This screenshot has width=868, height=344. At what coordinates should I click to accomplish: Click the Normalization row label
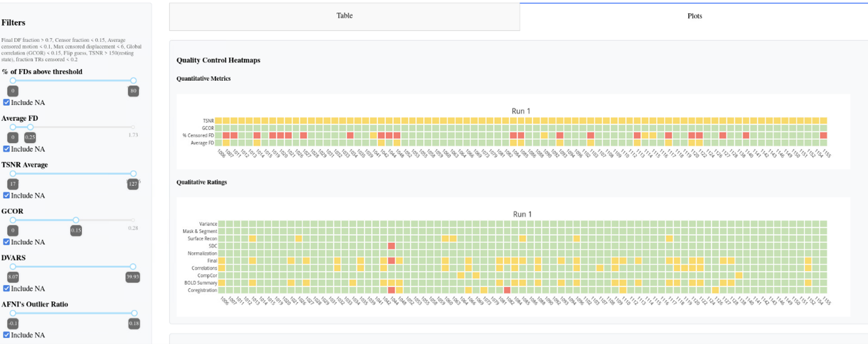click(x=202, y=253)
